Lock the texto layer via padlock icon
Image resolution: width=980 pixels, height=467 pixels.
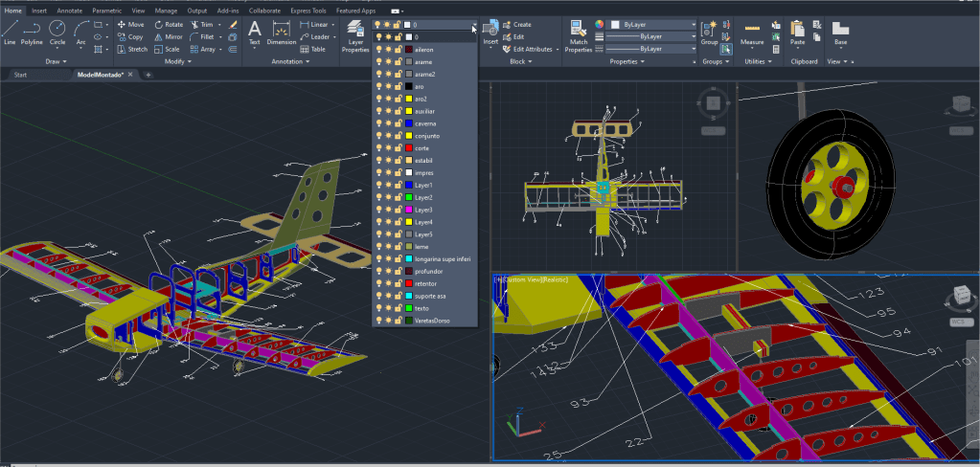click(x=398, y=308)
